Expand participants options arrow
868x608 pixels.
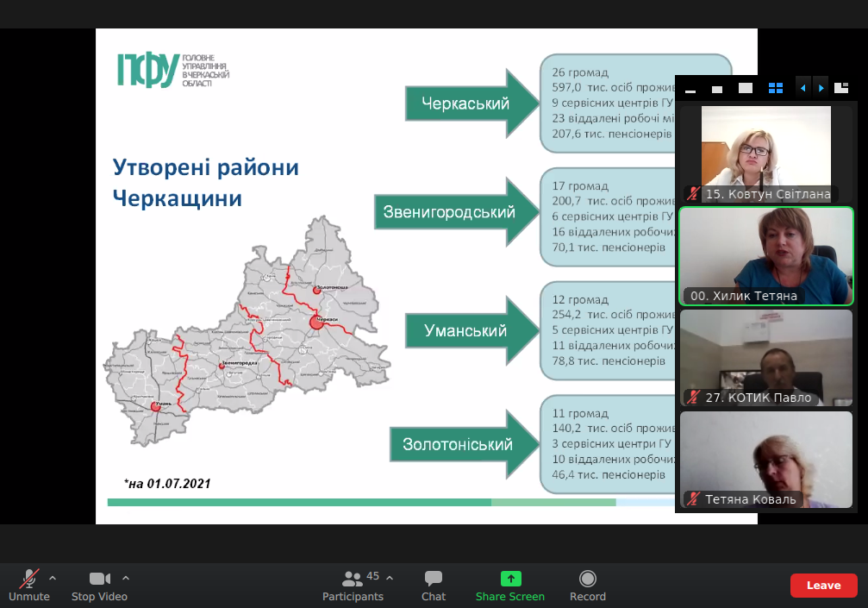click(x=390, y=578)
